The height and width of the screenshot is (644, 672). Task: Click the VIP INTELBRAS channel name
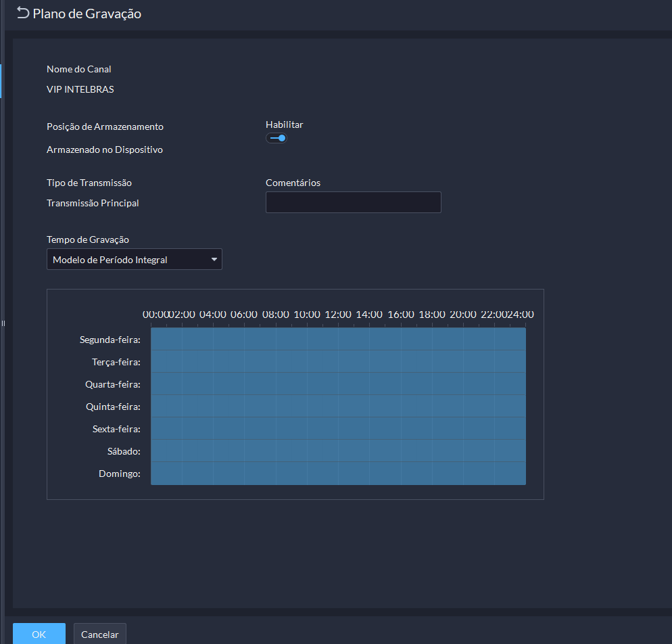point(80,89)
